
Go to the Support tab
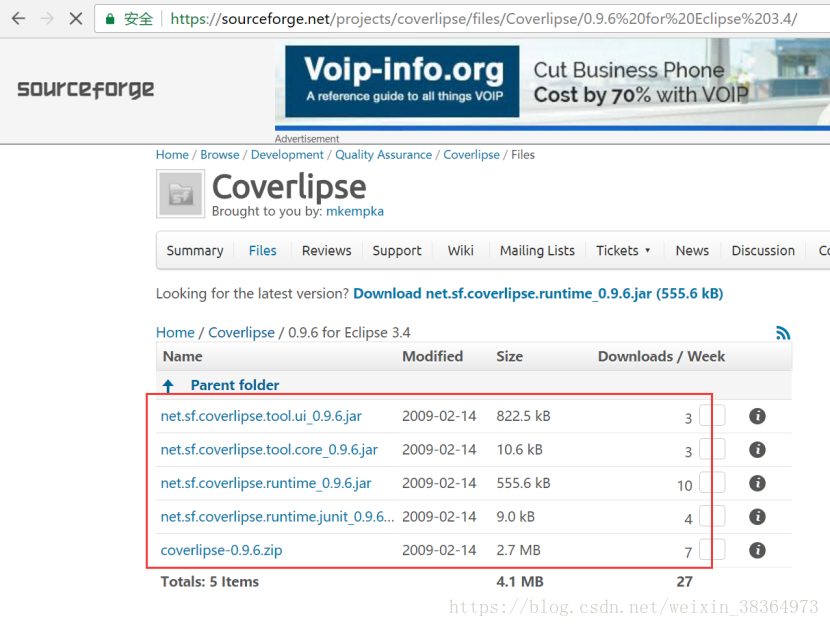(x=397, y=250)
